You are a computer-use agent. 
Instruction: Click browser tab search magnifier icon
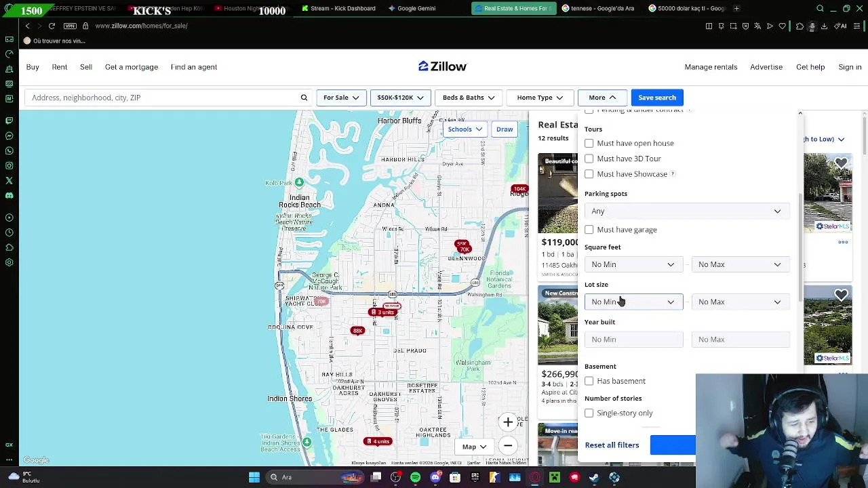[820, 8]
